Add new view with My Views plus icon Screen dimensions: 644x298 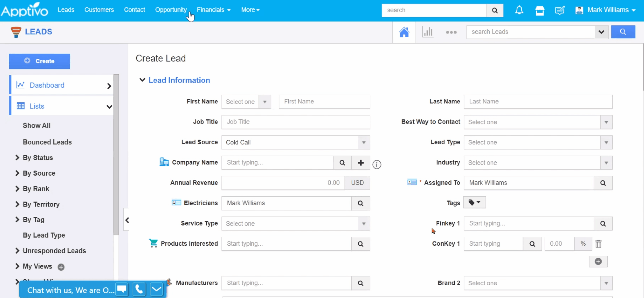[x=61, y=267]
